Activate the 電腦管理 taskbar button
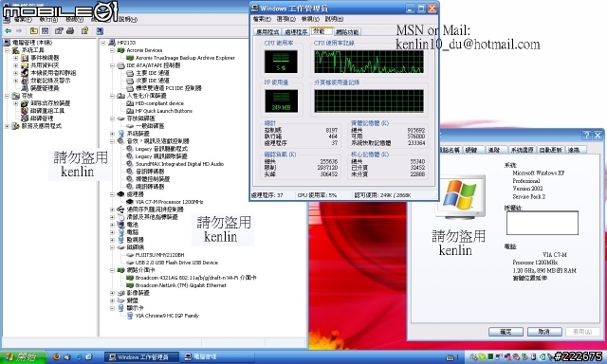The image size is (607, 364). (x=218, y=357)
